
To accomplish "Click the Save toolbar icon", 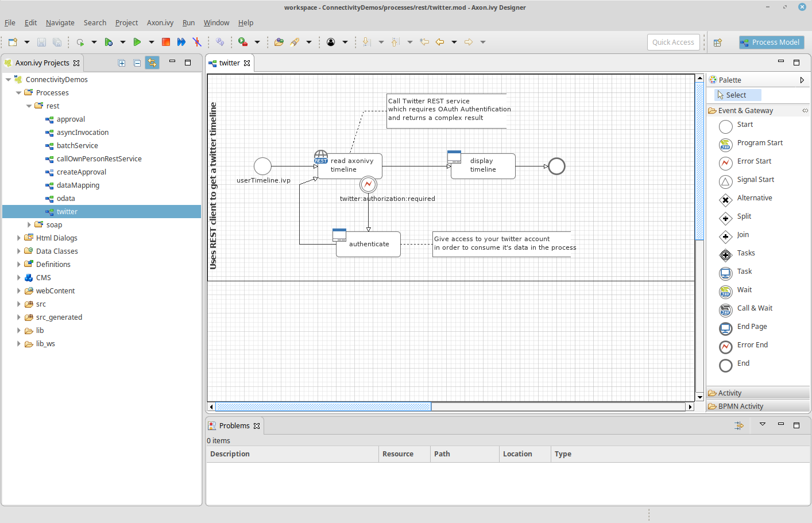I will click(41, 42).
